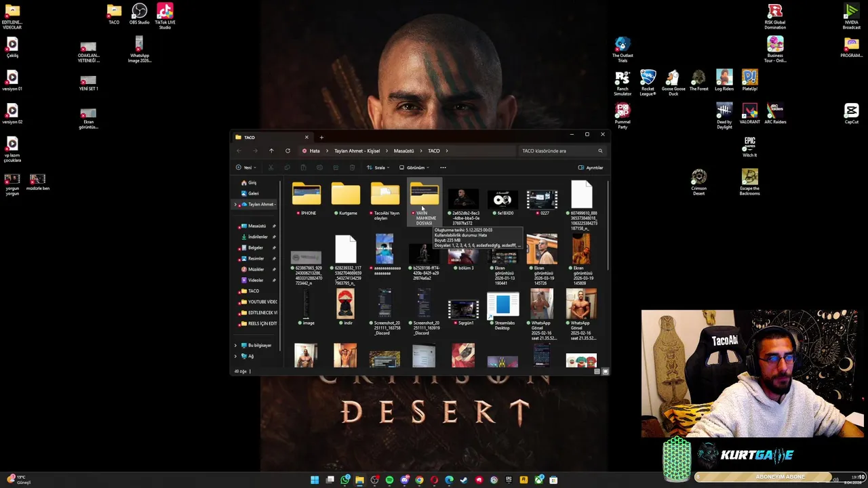Open REELS İÇİN EDİT sidebar folder

pyautogui.click(x=258, y=323)
